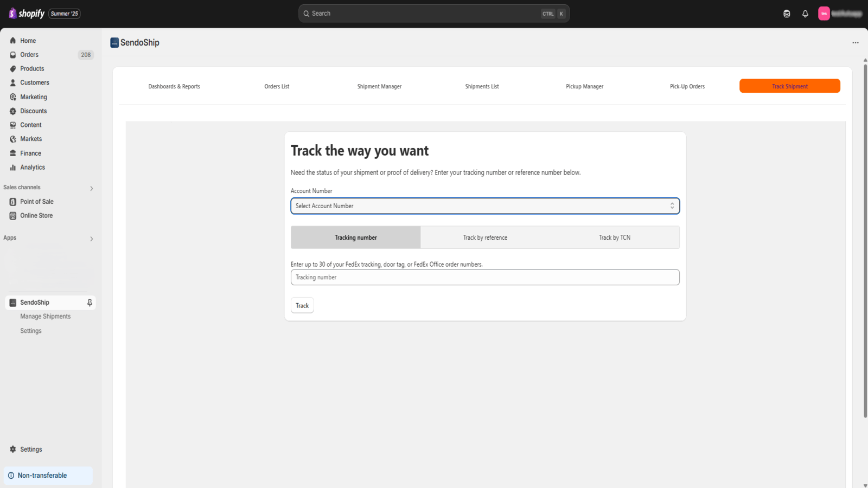Select the Track Shipment tab
The image size is (868, 488).
(790, 86)
